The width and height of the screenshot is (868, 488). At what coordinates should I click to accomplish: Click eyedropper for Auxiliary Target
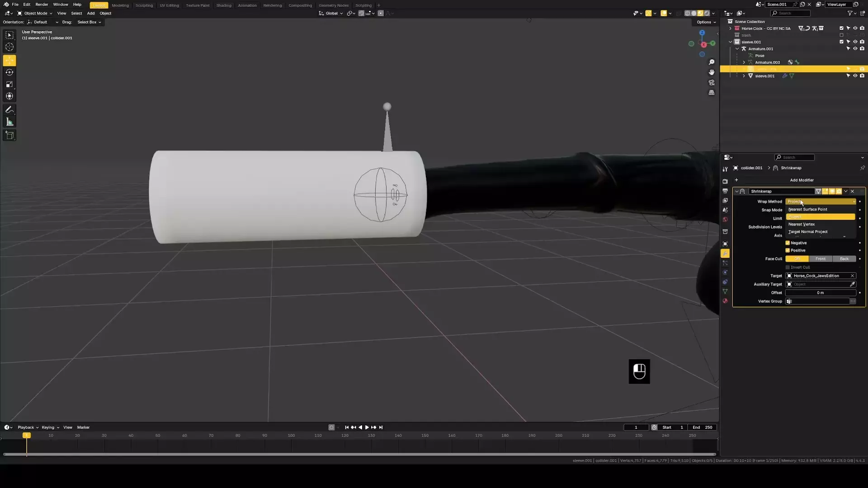pyautogui.click(x=852, y=284)
